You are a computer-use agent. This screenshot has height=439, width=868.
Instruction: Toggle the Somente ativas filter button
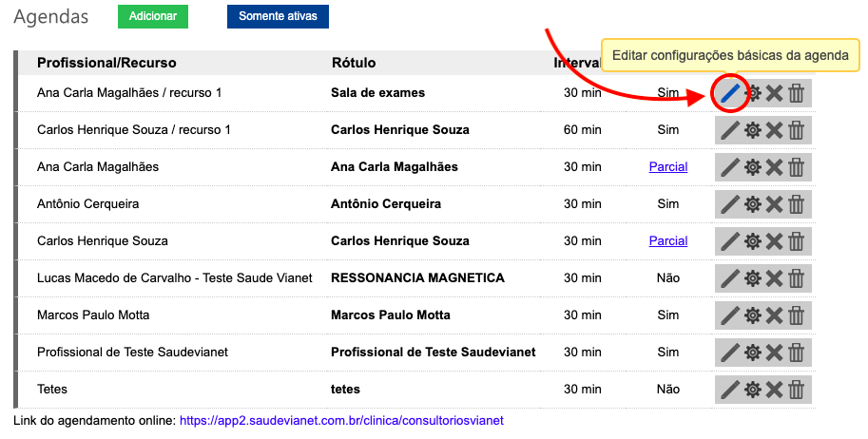pyautogui.click(x=278, y=17)
